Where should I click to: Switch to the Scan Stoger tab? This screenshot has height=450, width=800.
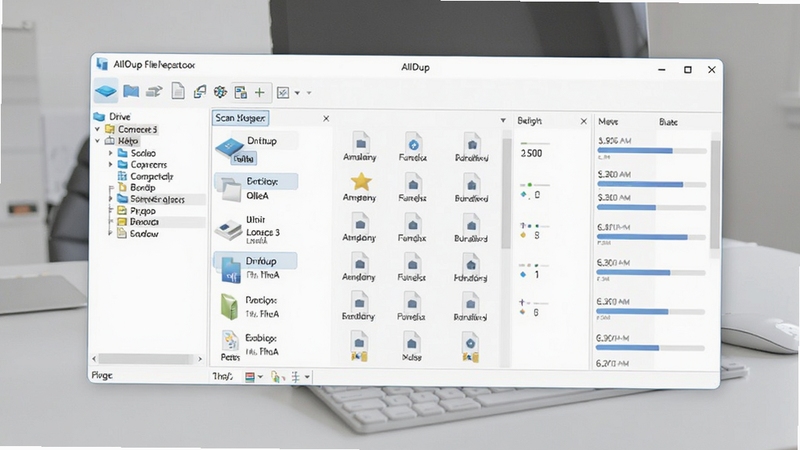click(240, 118)
